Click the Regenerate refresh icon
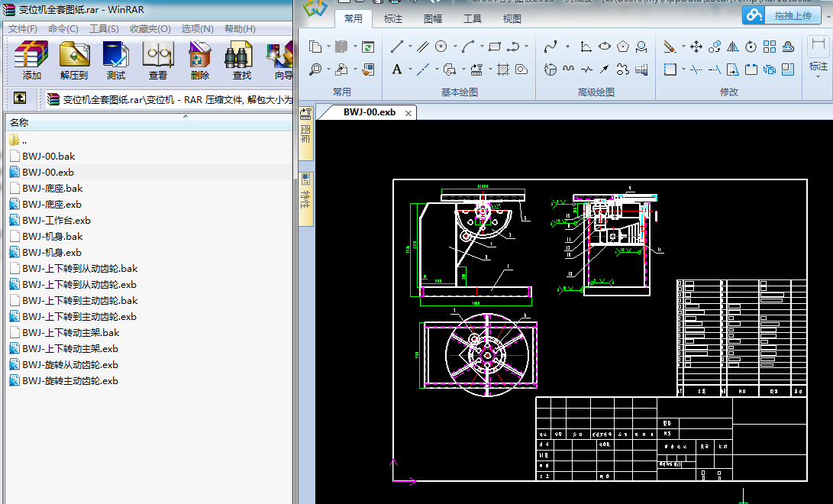 pyautogui.click(x=368, y=47)
